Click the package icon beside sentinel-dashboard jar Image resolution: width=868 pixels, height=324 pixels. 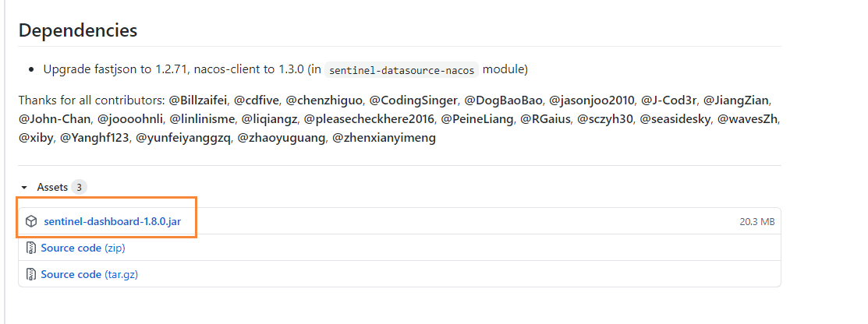pyautogui.click(x=31, y=222)
